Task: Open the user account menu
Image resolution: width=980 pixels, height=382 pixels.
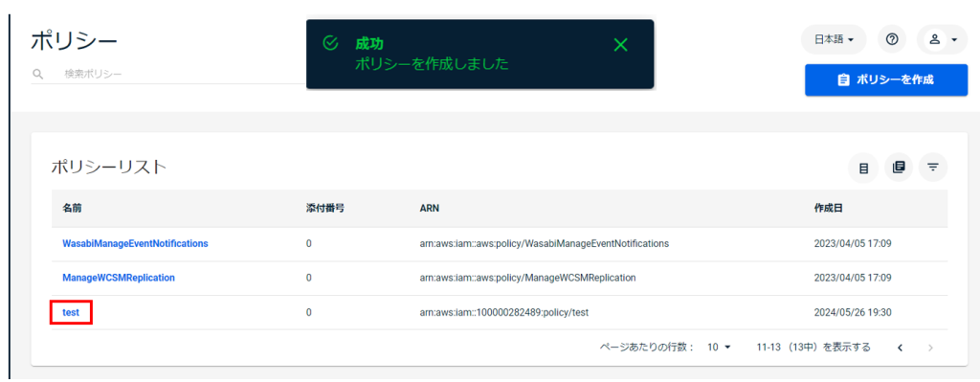Action: point(942,39)
